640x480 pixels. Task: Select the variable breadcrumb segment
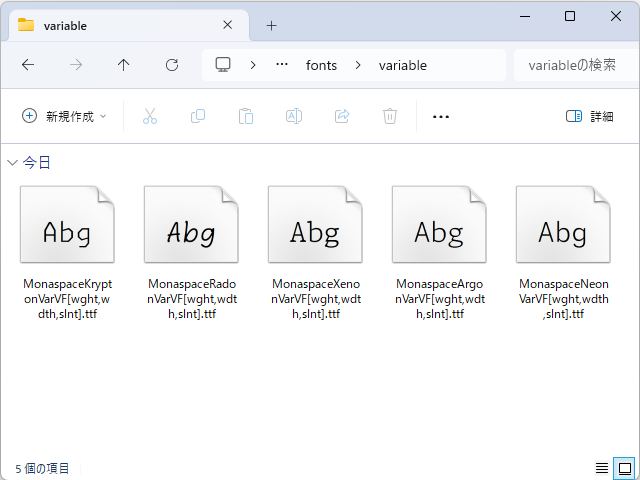coord(402,65)
